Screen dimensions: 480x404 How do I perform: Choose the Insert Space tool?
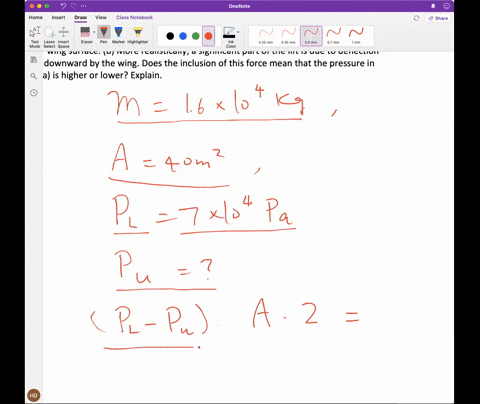point(63,37)
